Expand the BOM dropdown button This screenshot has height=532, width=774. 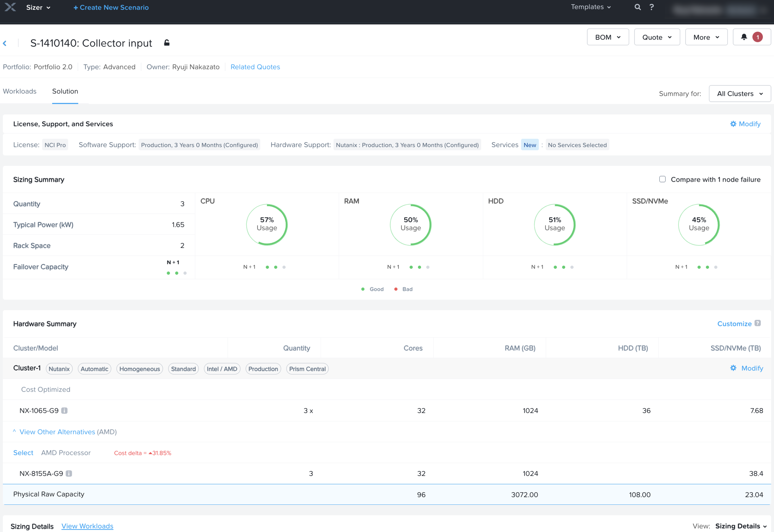(608, 37)
